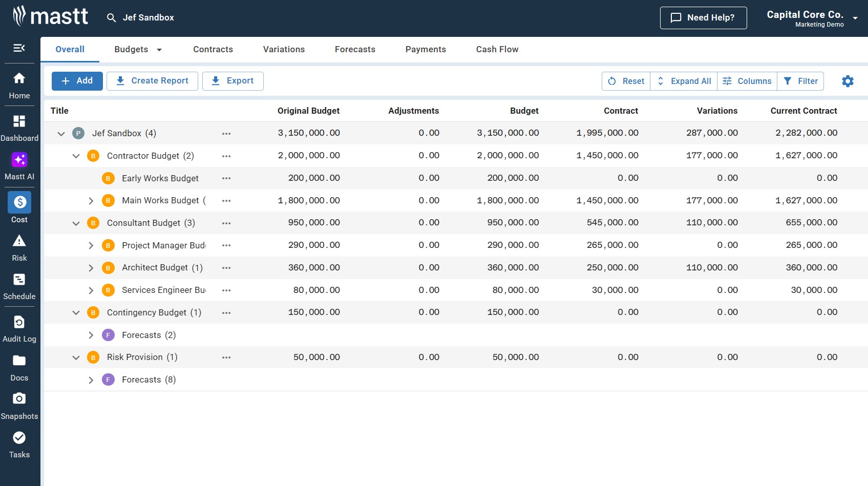Expand the Architect Budget row

point(91,268)
